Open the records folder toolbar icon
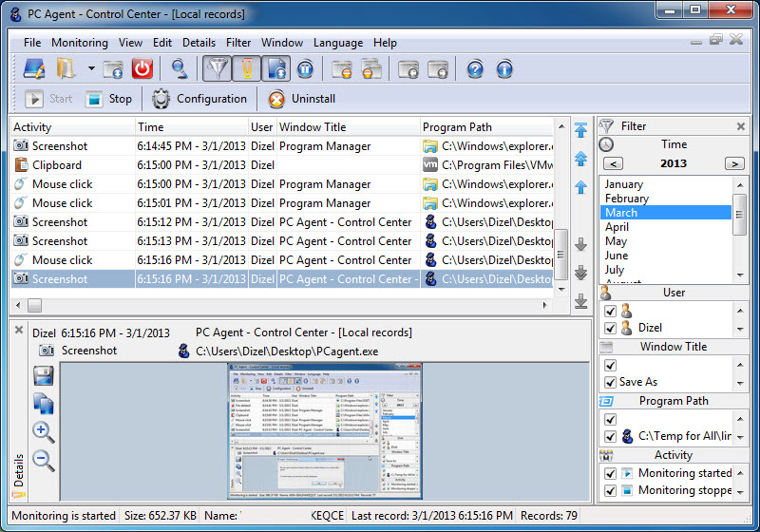This screenshot has width=760, height=532. click(66, 68)
